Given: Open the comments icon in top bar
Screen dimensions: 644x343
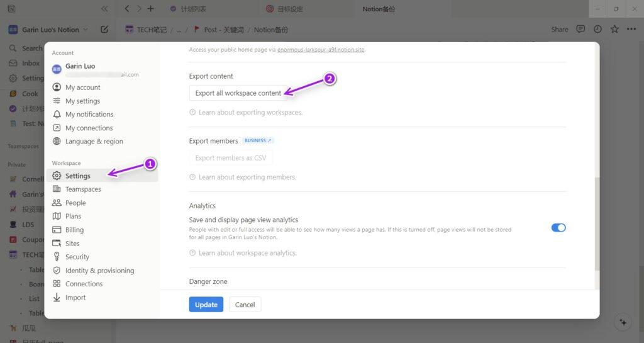Looking at the screenshot, I should 580,30.
